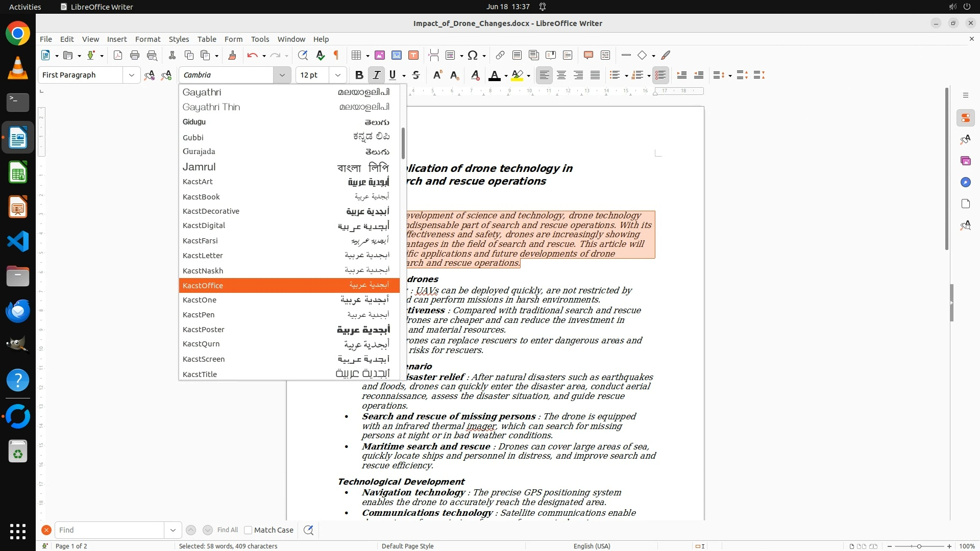
Task: Click the Insert Special Character omega icon
Action: 473,56
